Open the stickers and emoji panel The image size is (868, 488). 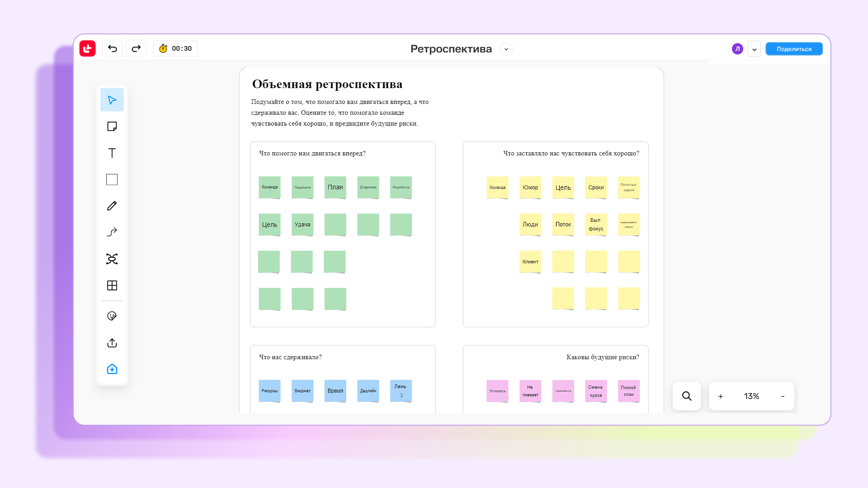[x=112, y=316]
